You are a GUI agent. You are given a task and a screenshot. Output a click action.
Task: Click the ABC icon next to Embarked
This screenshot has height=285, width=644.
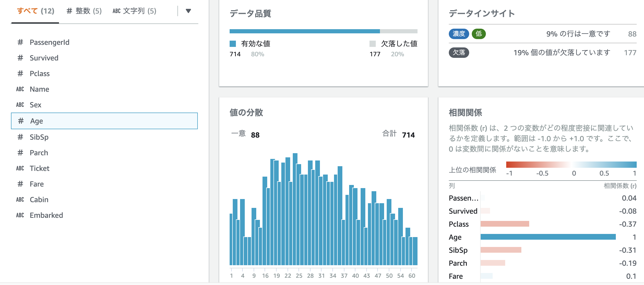20,215
